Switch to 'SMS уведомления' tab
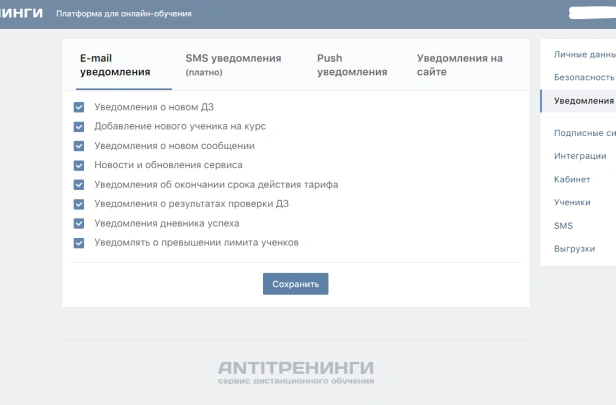Viewport: 616px width, 405px height. click(x=233, y=65)
